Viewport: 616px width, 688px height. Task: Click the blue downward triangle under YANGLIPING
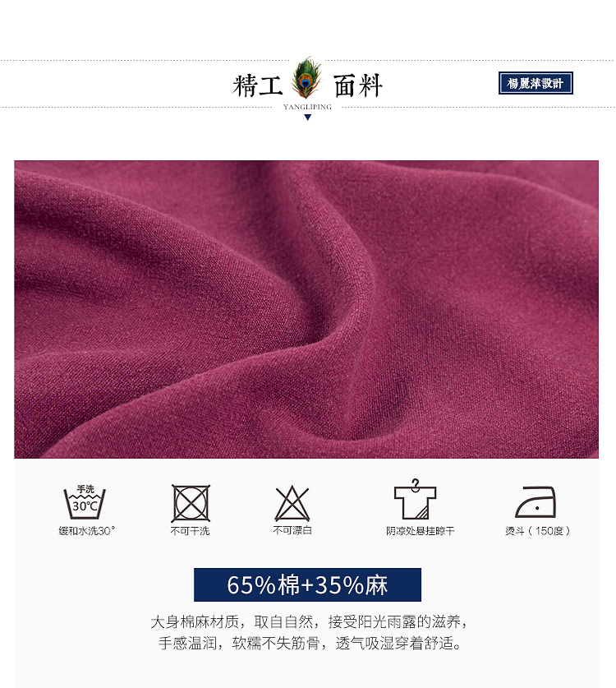click(x=307, y=118)
